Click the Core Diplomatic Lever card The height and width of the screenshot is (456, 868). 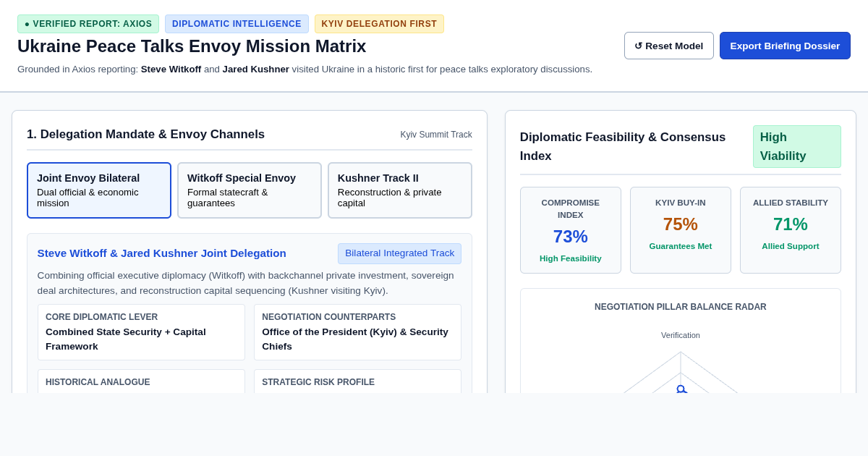[x=141, y=332]
